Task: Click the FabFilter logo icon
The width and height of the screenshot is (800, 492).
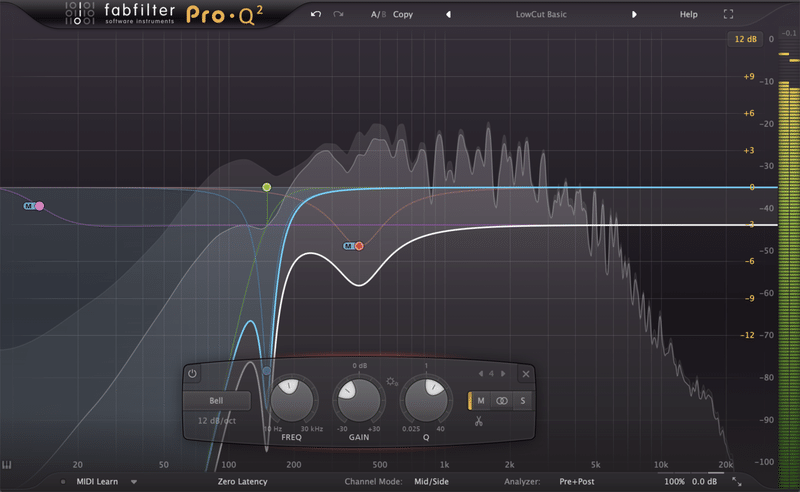Action: [x=80, y=13]
